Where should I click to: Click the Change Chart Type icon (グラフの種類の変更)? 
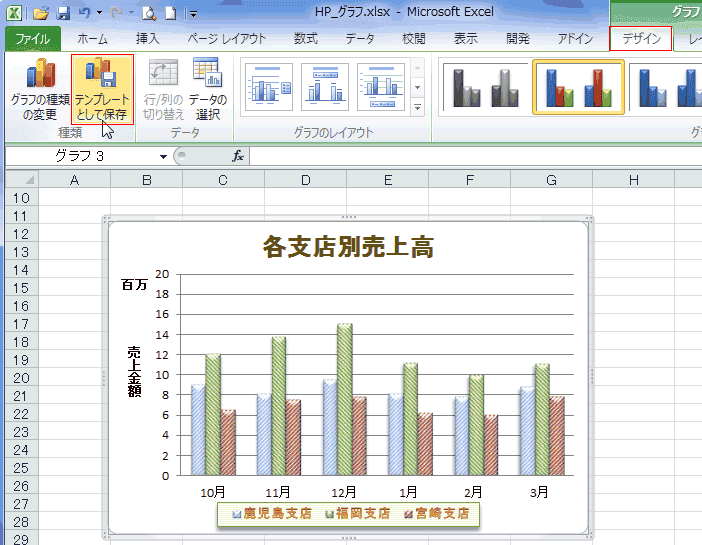[x=40, y=90]
